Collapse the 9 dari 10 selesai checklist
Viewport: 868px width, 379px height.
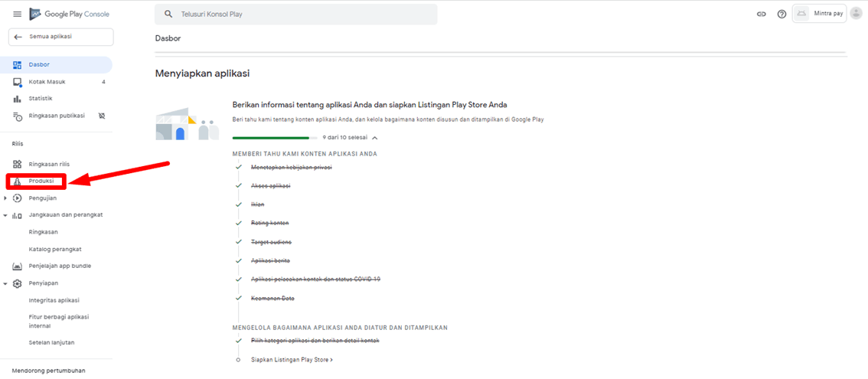coord(374,138)
